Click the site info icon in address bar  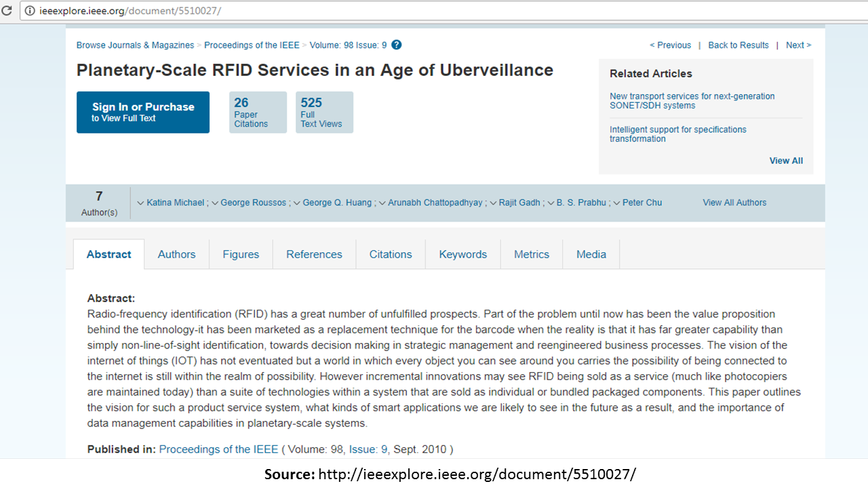click(31, 11)
